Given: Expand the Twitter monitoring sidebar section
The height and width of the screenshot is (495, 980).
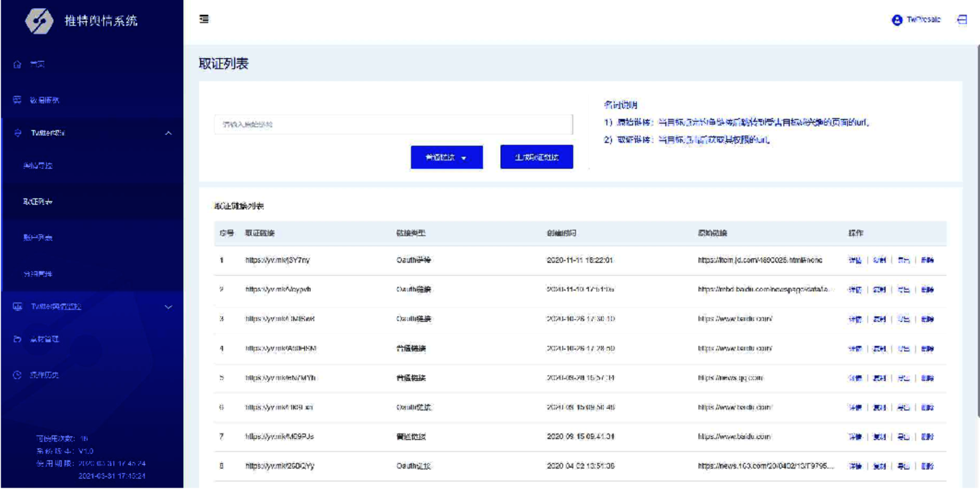Looking at the screenshot, I should pyautogui.click(x=168, y=307).
